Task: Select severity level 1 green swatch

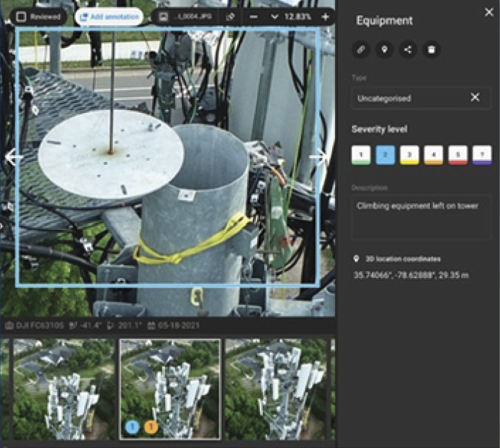Action: point(361,155)
